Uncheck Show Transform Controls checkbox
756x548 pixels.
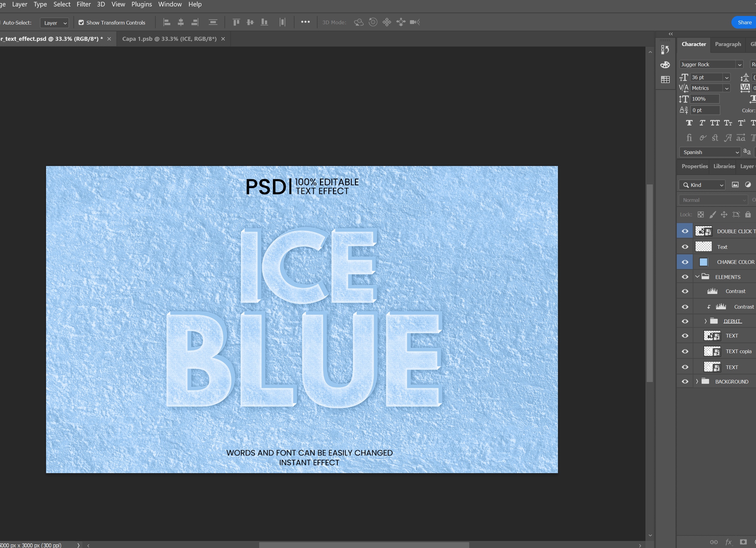click(81, 23)
